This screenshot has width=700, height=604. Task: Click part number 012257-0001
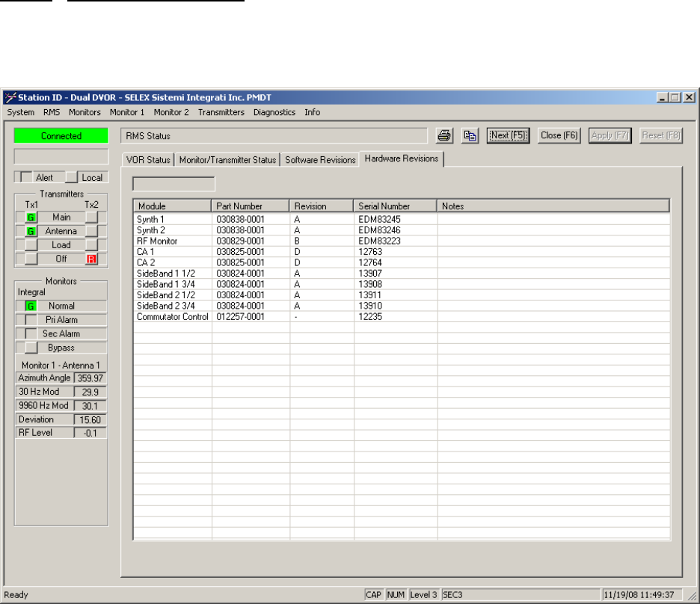(x=240, y=317)
